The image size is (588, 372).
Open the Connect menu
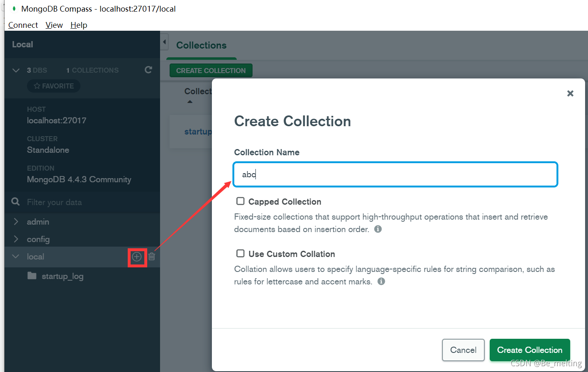(x=23, y=25)
